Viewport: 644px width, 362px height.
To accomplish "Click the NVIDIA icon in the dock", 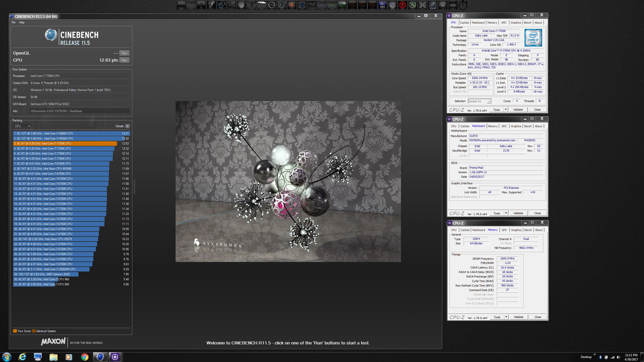I will [x=342, y=5].
